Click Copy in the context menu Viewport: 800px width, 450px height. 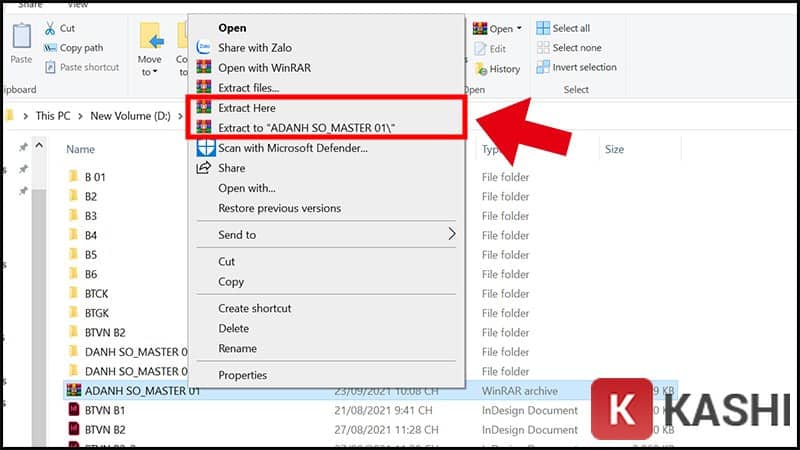point(327,282)
